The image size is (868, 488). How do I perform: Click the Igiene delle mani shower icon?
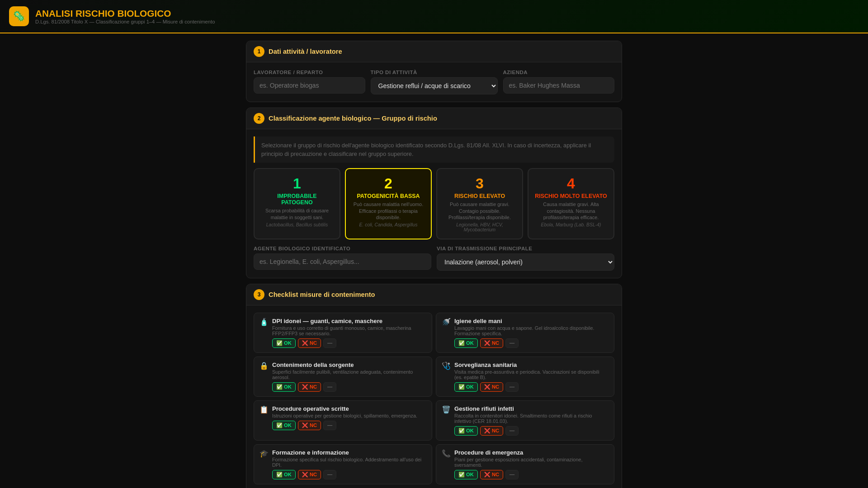pyautogui.click(x=446, y=322)
